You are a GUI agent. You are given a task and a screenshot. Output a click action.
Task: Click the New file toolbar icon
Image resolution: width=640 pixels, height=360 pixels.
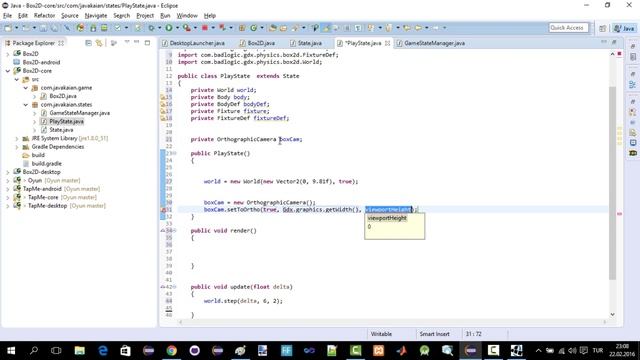pos(8,28)
